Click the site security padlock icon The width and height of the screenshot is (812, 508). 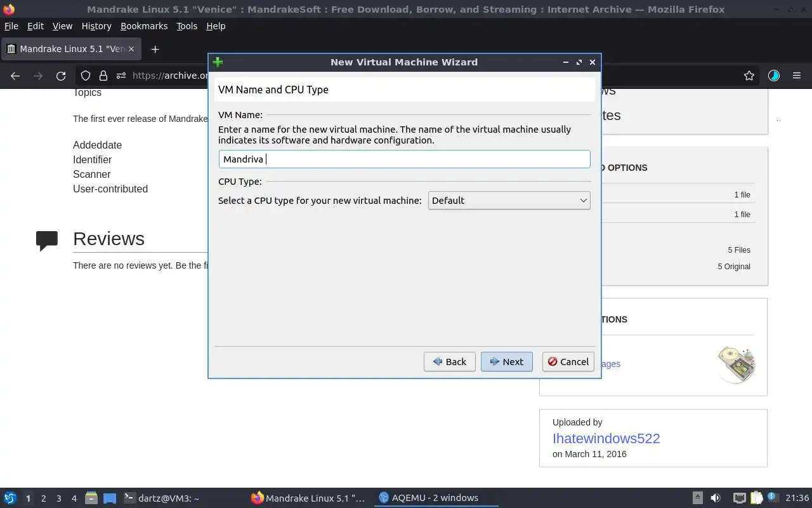103,76
